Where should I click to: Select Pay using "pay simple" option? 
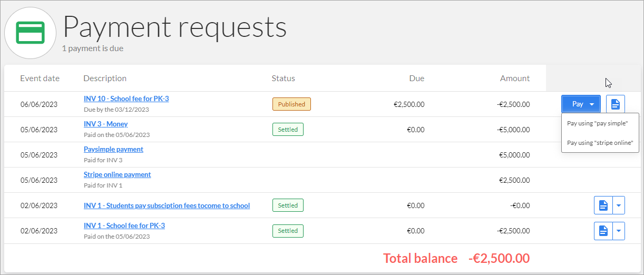[x=597, y=123]
